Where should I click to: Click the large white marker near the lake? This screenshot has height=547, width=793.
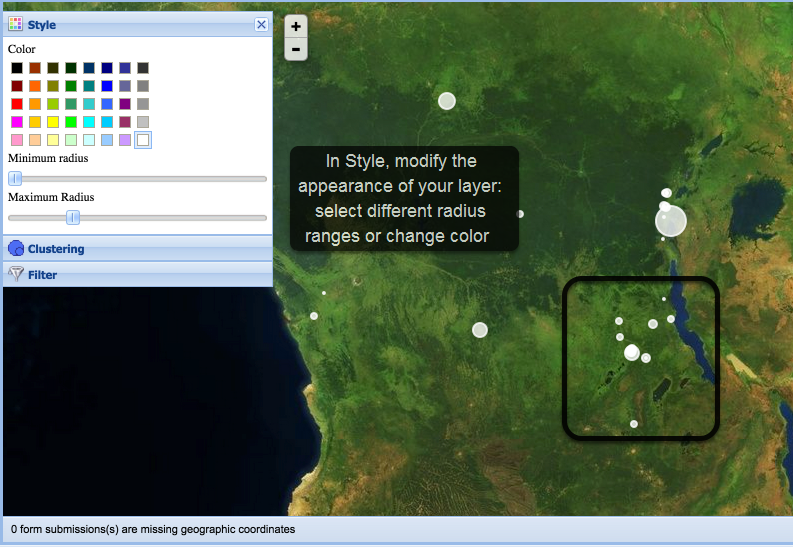point(671,221)
